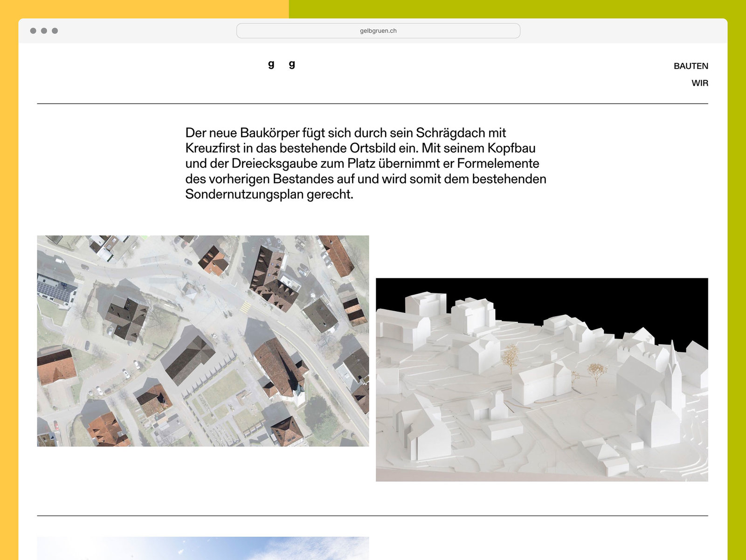The width and height of the screenshot is (746, 560).
Task: Focus the gelbgruen.ch address bar
Action: 378,31
